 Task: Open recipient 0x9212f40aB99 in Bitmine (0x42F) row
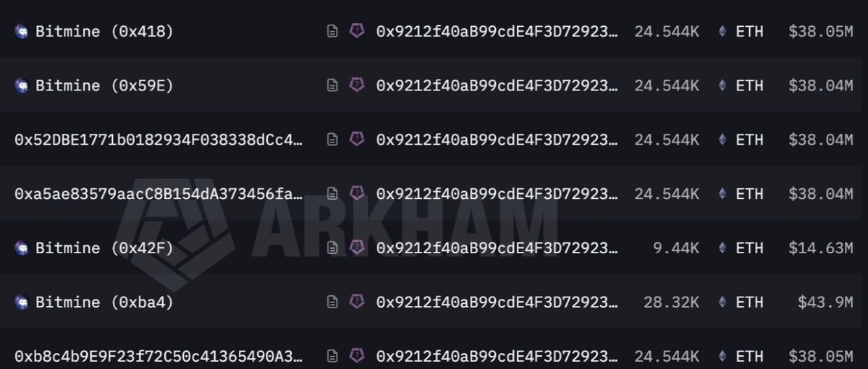[497, 248]
